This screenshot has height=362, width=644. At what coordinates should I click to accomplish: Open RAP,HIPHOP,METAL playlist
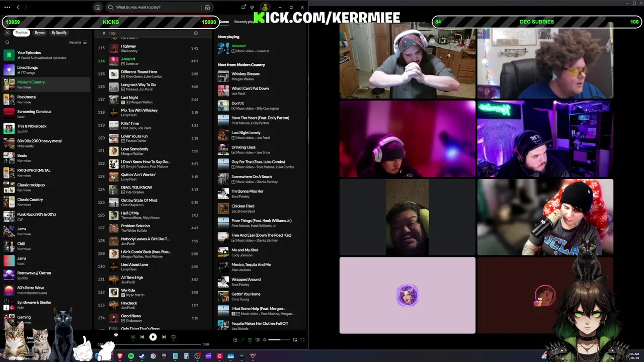46,172
